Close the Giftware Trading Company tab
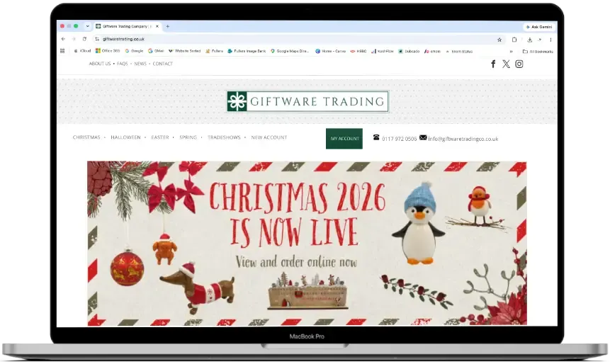Viewport: 610px width, 364px height. click(x=157, y=26)
